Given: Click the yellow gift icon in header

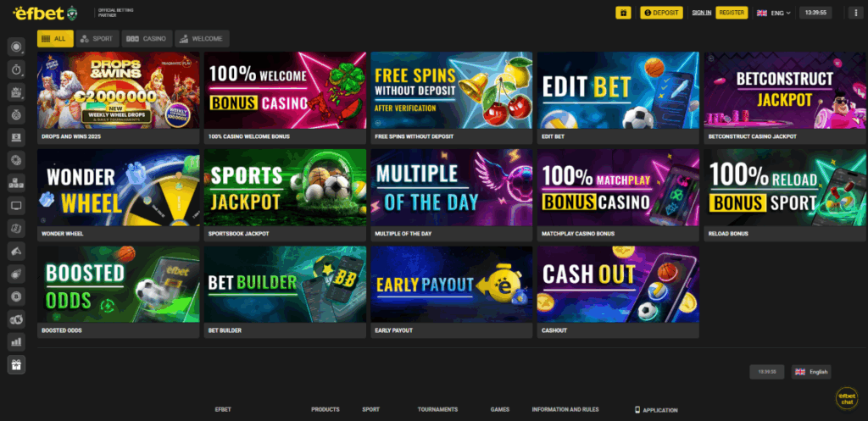Looking at the screenshot, I should pyautogui.click(x=623, y=13).
